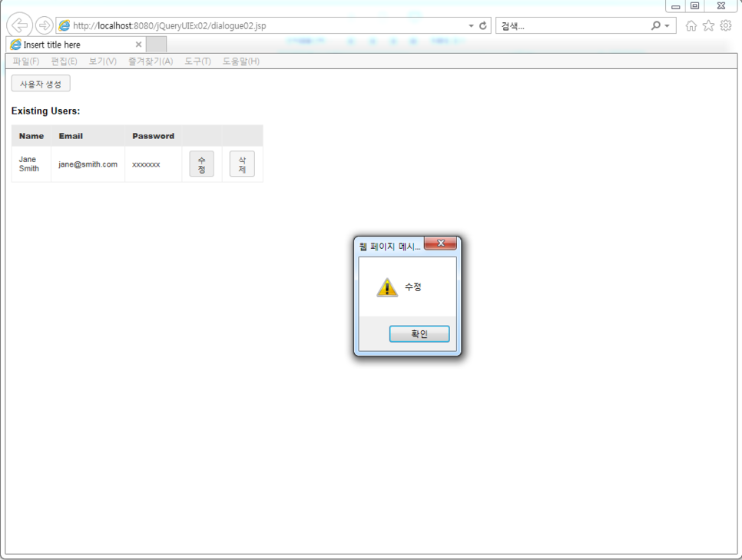
Task: Open the tools gear icon
Action: tap(726, 25)
